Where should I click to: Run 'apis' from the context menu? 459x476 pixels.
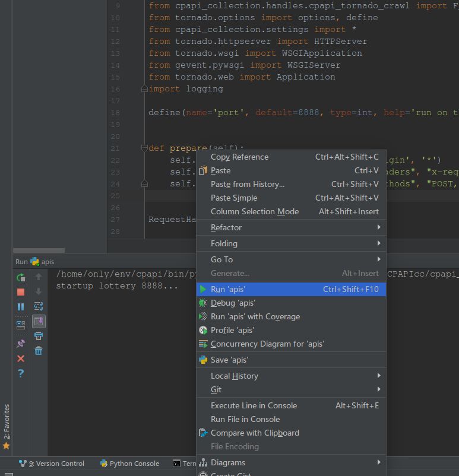[x=291, y=289]
